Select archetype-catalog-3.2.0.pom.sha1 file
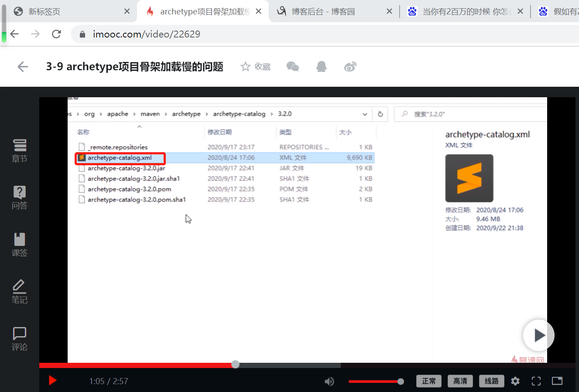579x392 pixels. pyautogui.click(x=137, y=199)
